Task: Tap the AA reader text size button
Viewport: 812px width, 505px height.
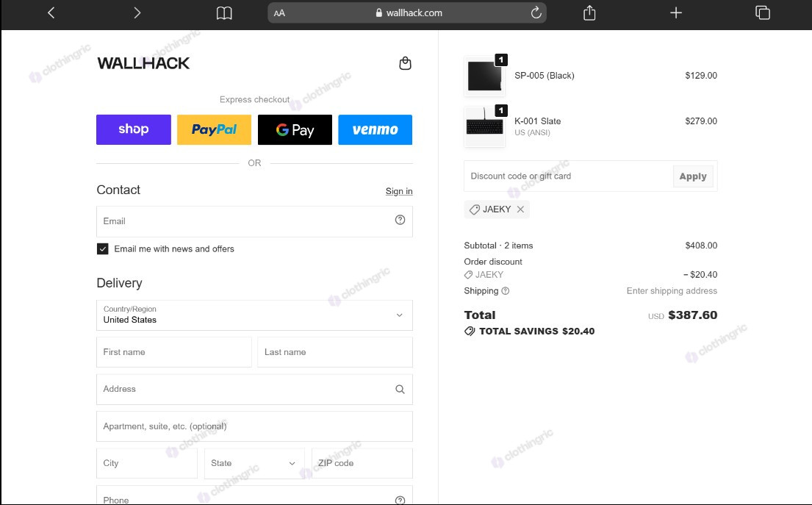Action: coord(279,13)
